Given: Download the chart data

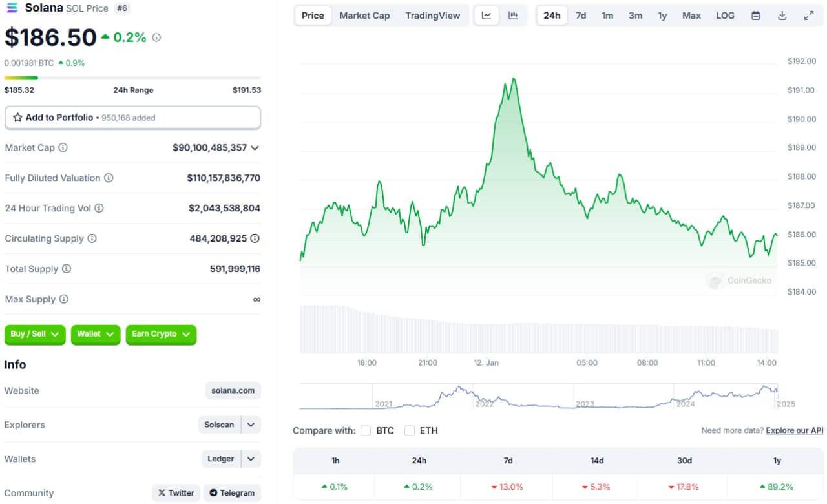Looking at the screenshot, I should 782,16.
